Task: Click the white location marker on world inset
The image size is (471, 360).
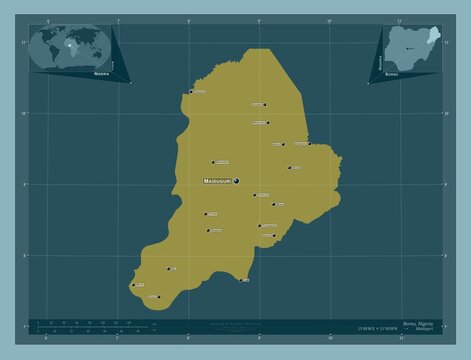Action: pyautogui.click(x=70, y=45)
